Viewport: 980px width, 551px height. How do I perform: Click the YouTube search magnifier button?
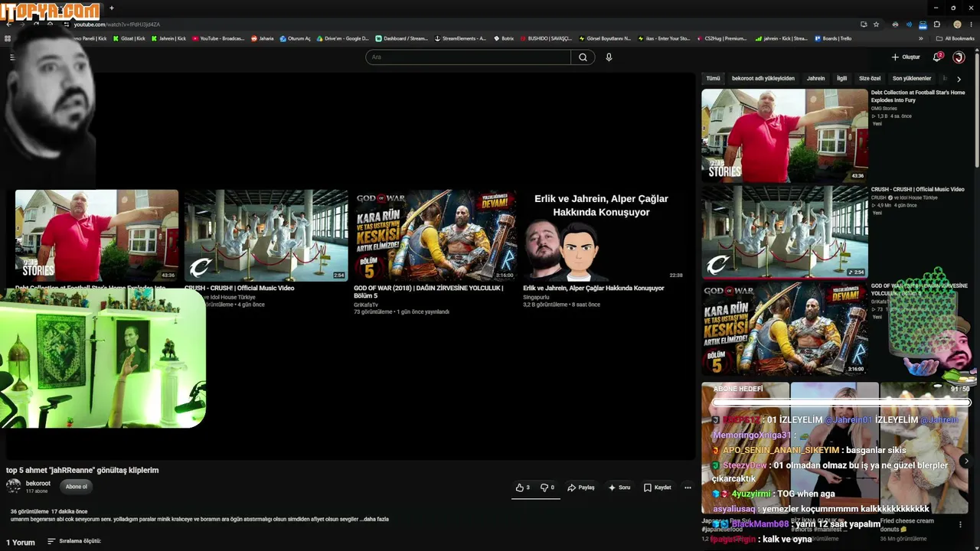point(583,57)
